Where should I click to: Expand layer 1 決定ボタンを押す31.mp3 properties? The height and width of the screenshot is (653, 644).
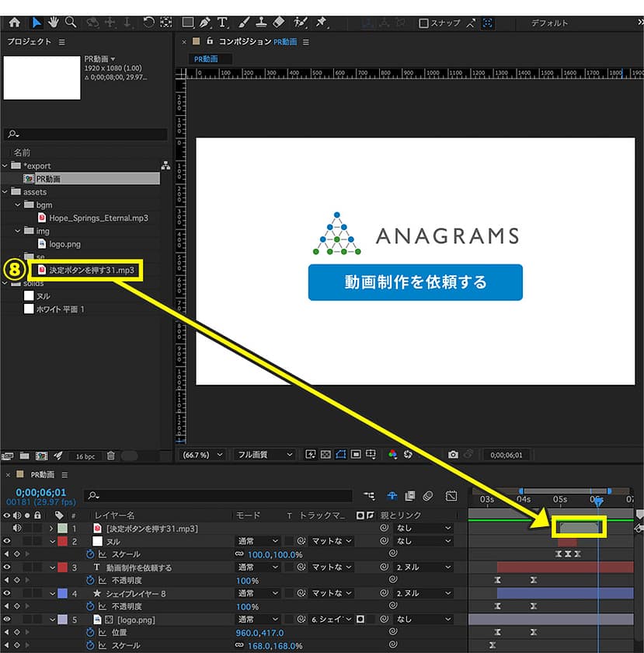[x=52, y=529]
